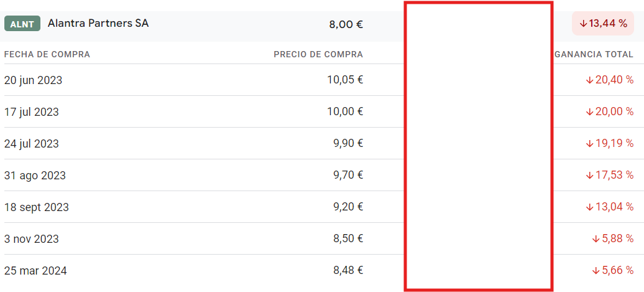Click the 10,05 € purchase price

point(345,79)
